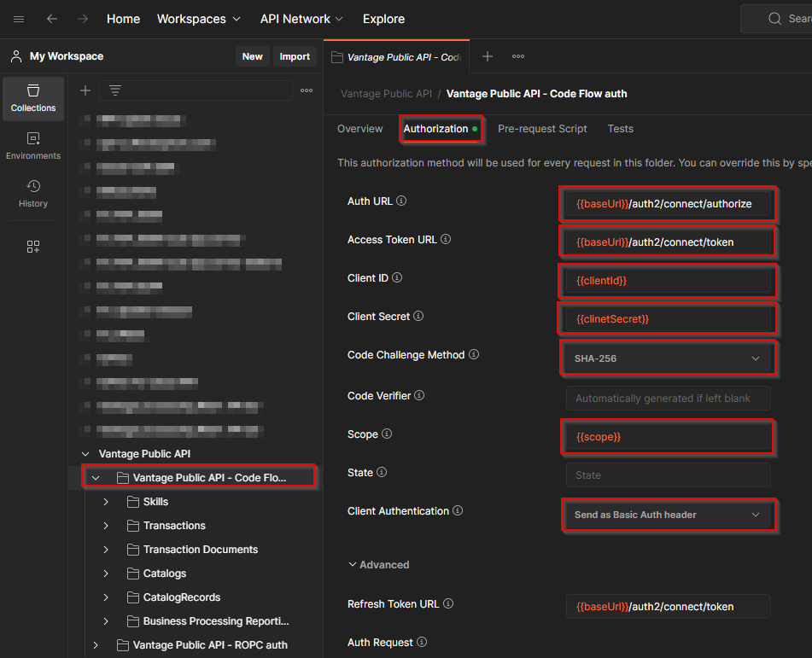The height and width of the screenshot is (658, 812).
Task: Click the New button
Action: pyautogui.click(x=252, y=56)
